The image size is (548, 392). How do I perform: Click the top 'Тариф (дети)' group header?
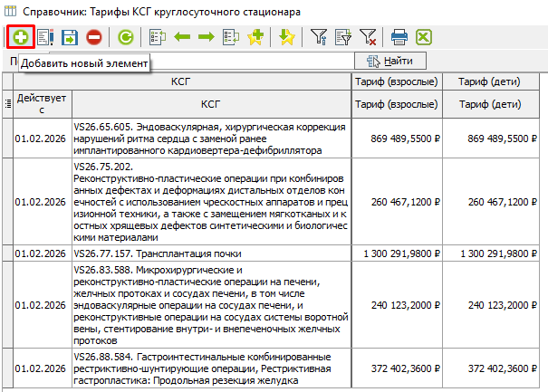490,81
